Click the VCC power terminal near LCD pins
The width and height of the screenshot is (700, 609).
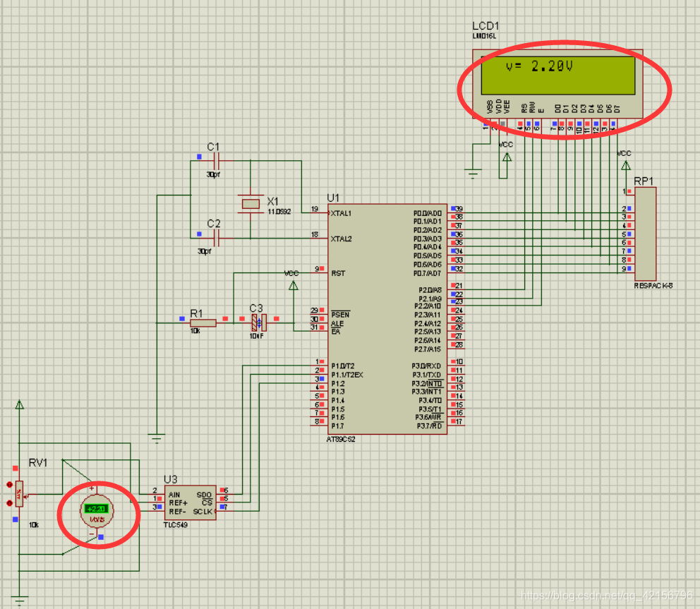[x=507, y=157]
